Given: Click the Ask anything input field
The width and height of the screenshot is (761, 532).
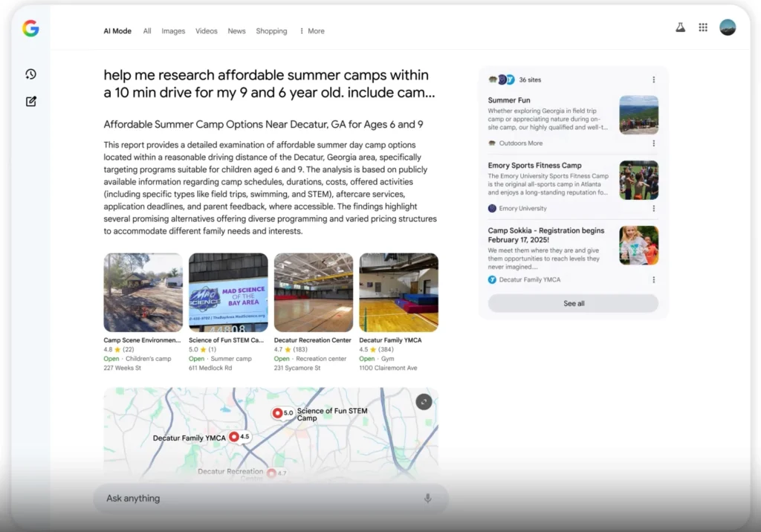Looking at the screenshot, I should [x=271, y=499].
